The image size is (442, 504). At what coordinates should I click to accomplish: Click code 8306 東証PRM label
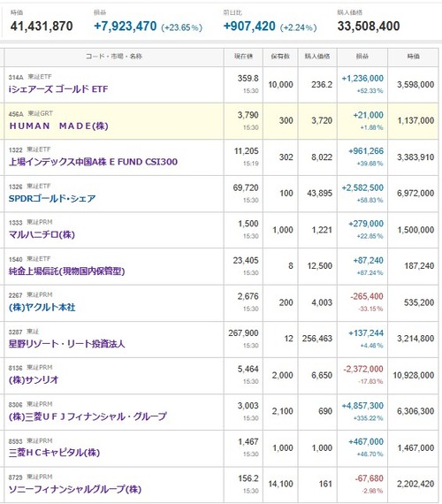pos(30,404)
